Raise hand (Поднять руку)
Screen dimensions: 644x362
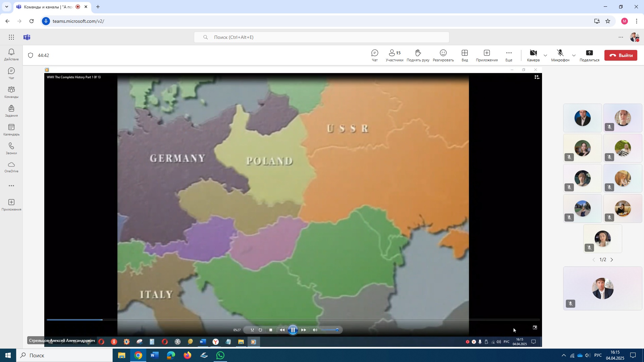click(x=418, y=55)
